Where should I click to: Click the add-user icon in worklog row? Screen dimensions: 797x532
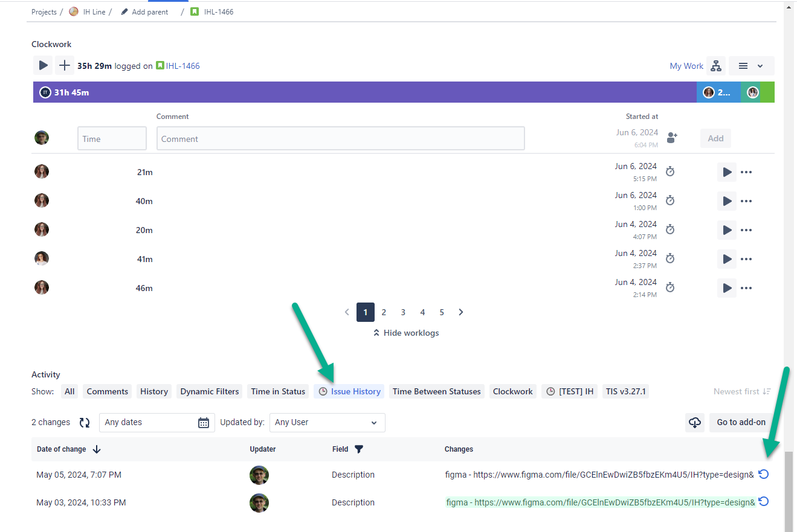pyautogui.click(x=671, y=138)
